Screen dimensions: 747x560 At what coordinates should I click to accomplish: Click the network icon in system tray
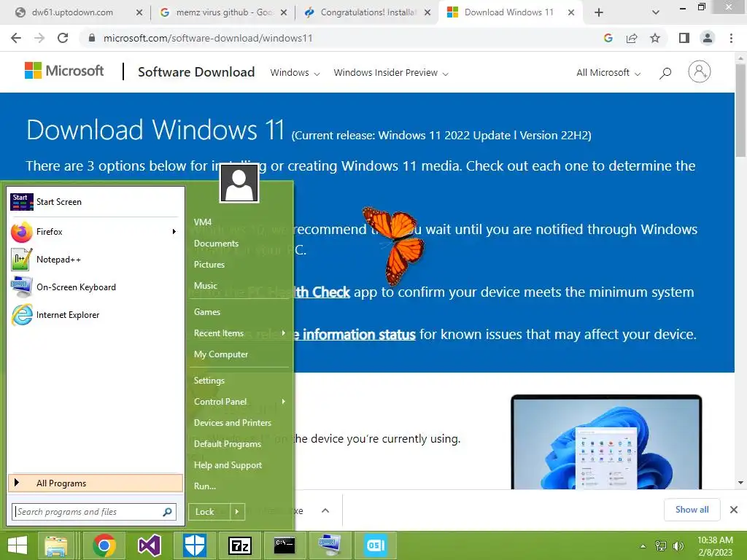point(661,546)
